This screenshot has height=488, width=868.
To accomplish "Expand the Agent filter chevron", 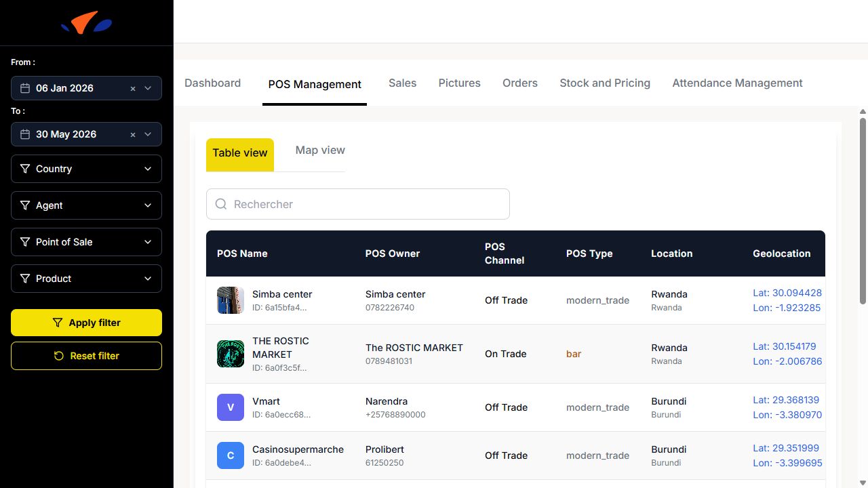I will click(148, 205).
